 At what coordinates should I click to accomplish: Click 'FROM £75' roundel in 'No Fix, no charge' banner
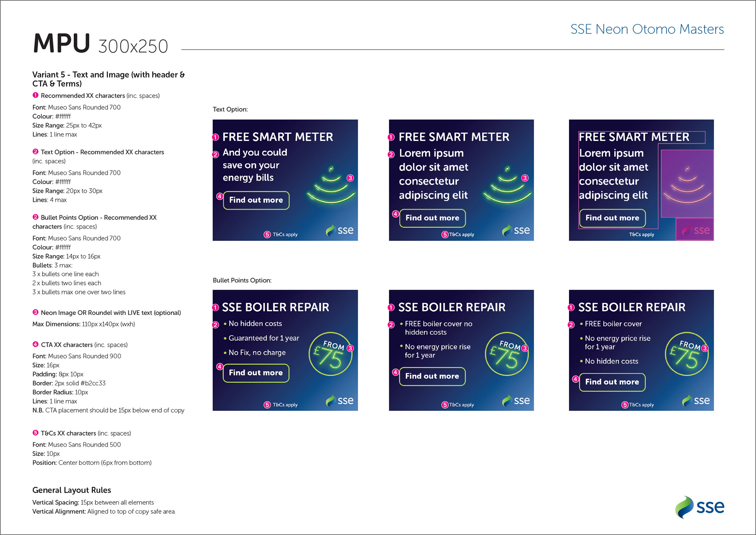click(331, 354)
